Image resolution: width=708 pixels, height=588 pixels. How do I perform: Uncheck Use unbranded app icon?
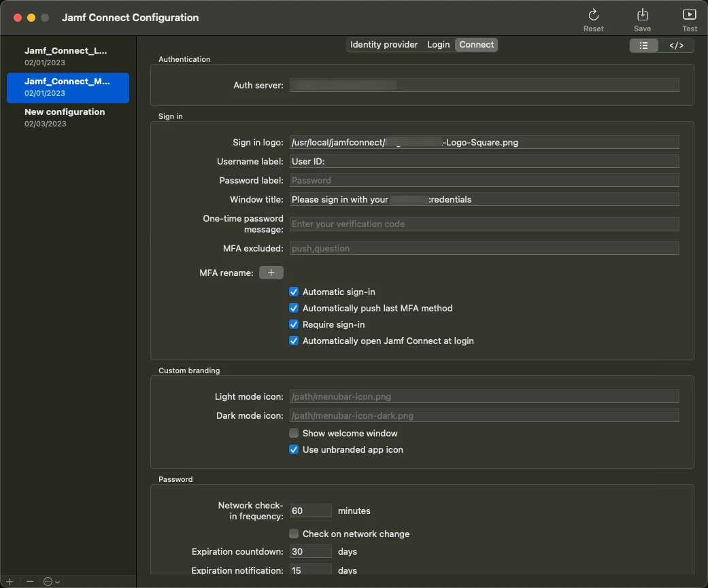click(294, 449)
